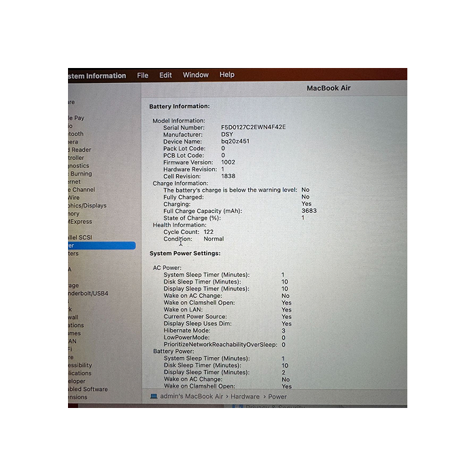The width and height of the screenshot is (476, 476).
Task: Click the MacBook Air window title
Action: click(x=328, y=88)
